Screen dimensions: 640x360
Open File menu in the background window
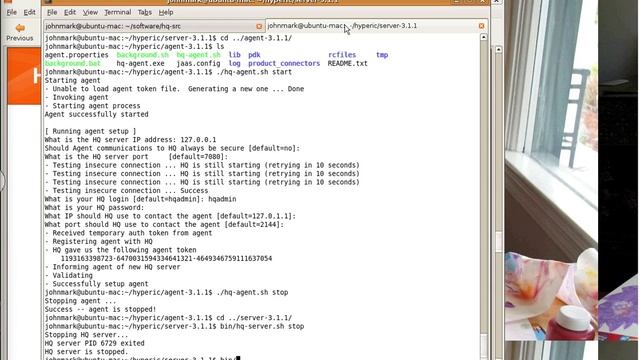click(x=11, y=12)
